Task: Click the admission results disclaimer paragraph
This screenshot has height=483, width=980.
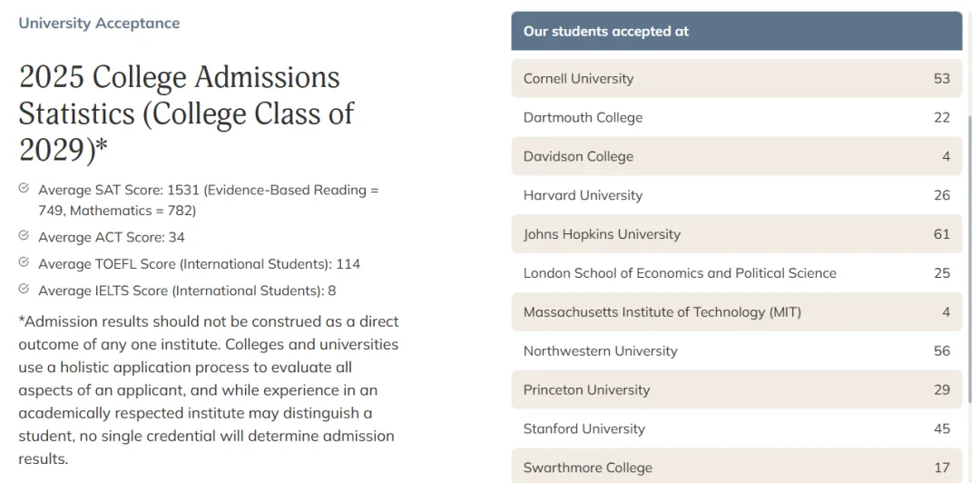Action: (208, 389)
